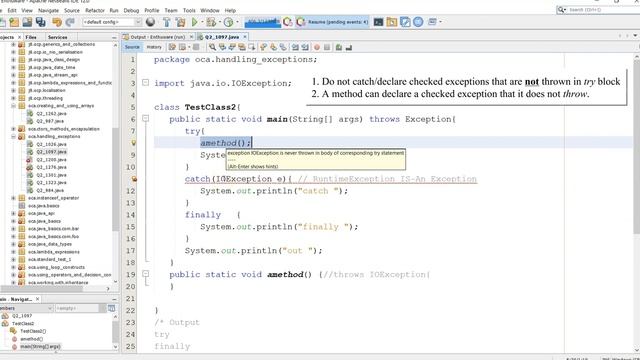Open the Navigate menu
This screenshot has width=640, height=360.
pyautogui.click(x=48, y=10)
